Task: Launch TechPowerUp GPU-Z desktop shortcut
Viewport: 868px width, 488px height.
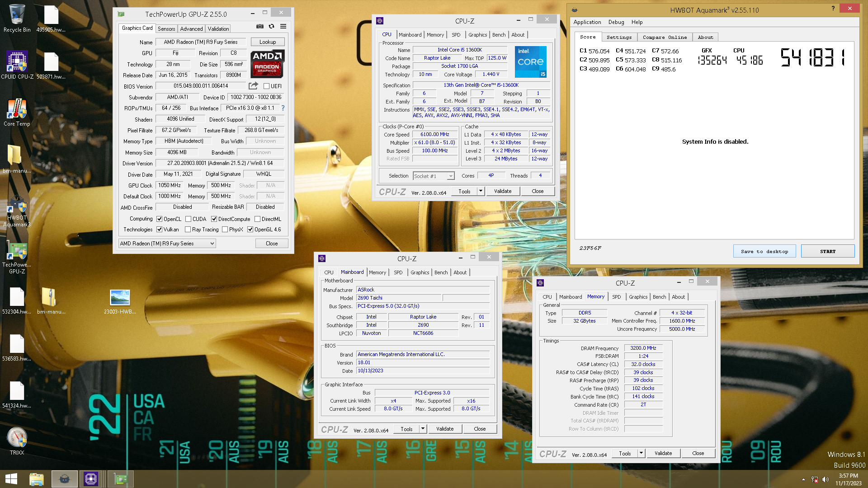Action: pos(17,258)
